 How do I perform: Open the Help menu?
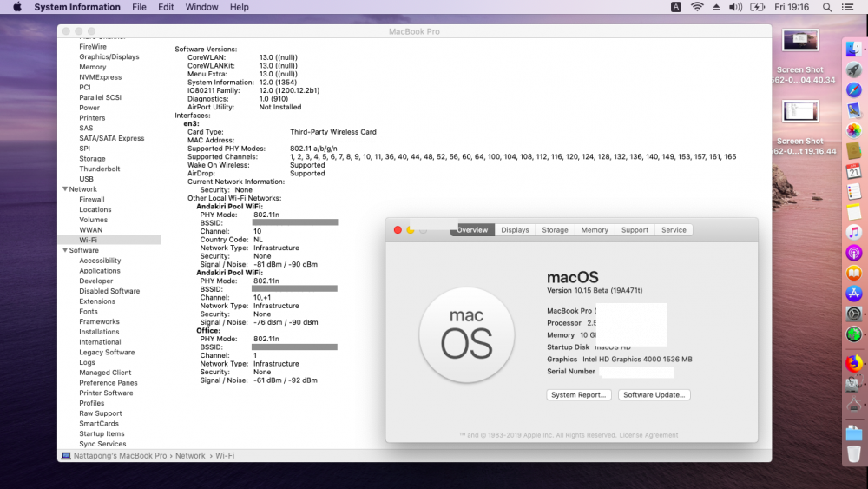click(x=240, y=7)
